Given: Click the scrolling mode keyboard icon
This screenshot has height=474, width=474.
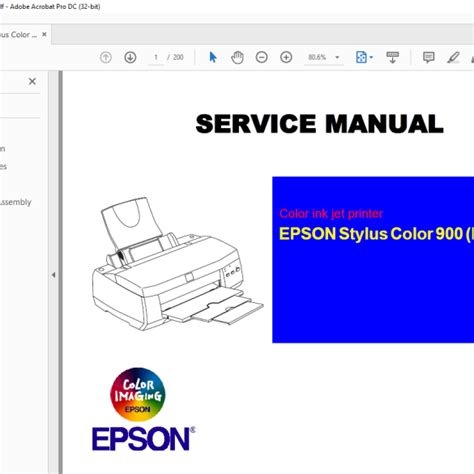Looking at the screenshot, I should 392,57.
